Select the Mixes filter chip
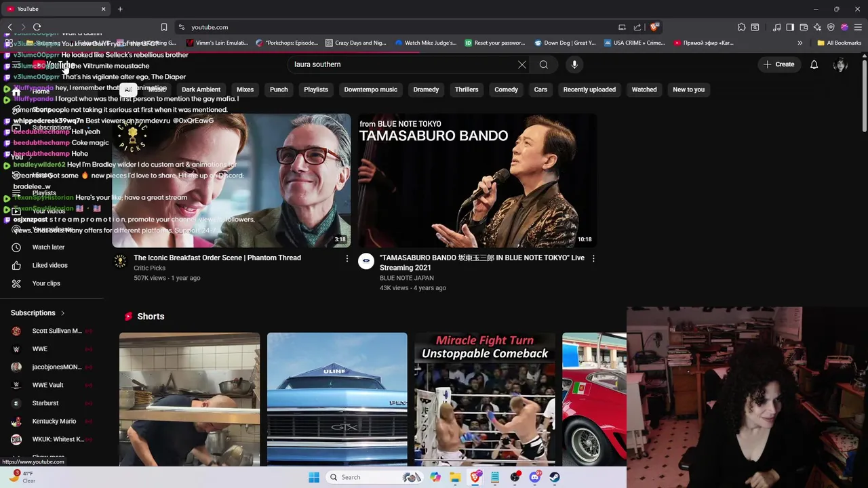Screen dimensions: 868x488 [245, 89]
